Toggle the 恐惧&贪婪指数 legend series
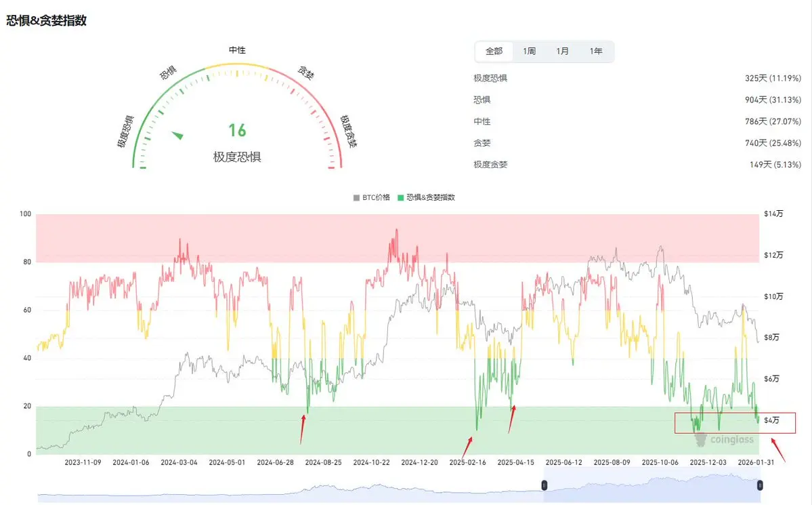The width and height of the screenshot is (812, 505). pyautogui.click(x=426, y=197)
